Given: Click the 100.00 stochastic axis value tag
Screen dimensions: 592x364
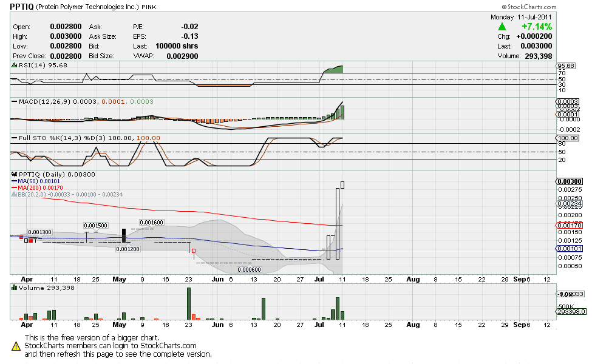Looking at the screenshot, I should (568, 138).
